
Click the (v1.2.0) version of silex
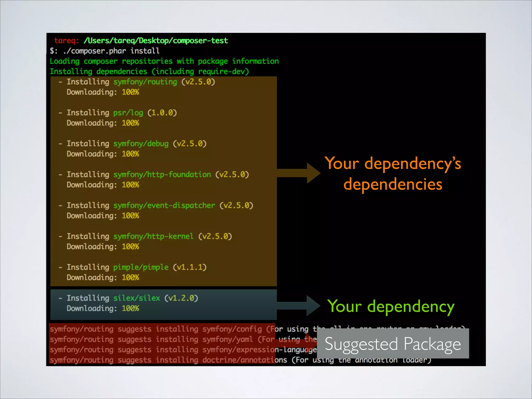[181, 298]
